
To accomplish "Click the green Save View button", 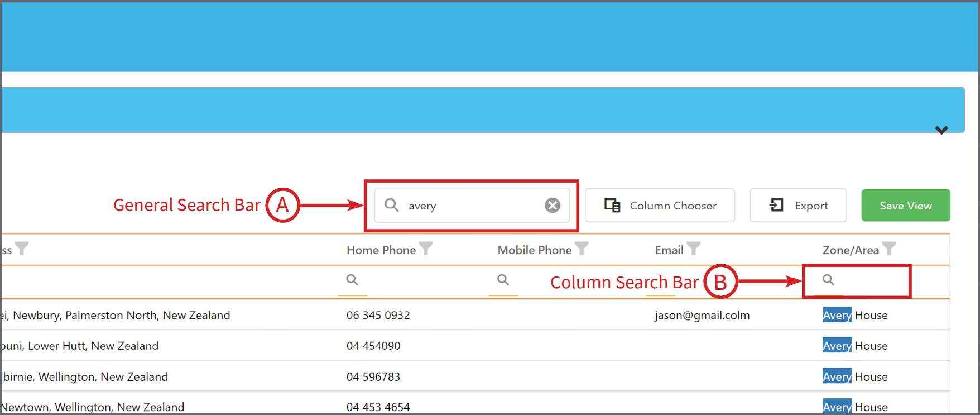I will (x=906, y=206).
